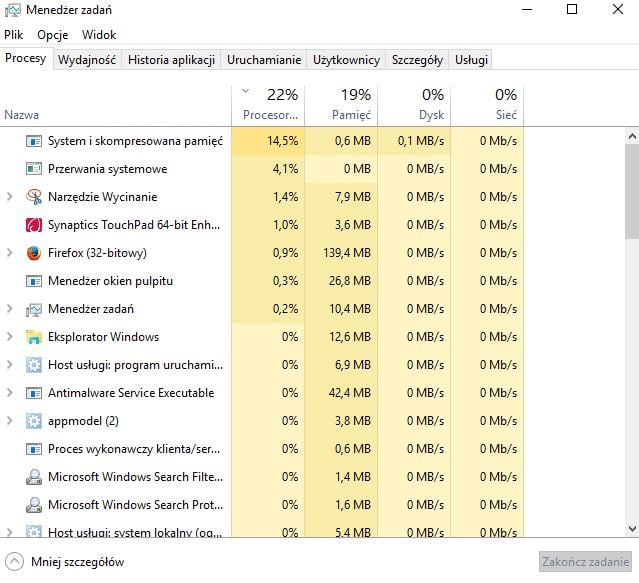This screenshot has height=583, width=639.
Task: Click the Microsoft Windows Search Prot... icon
Action: point(33,505)
